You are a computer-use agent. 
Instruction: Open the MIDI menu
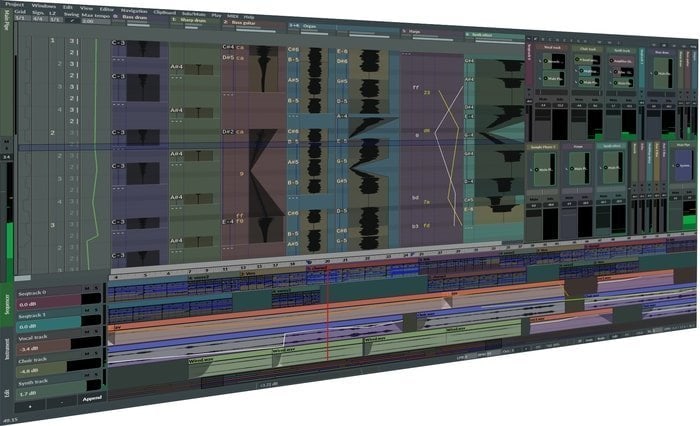[233, 16]
